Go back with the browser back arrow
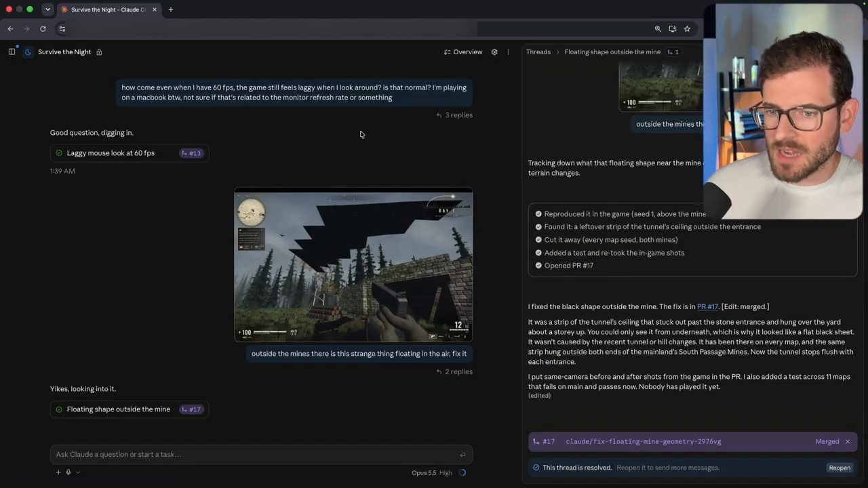 10,28
